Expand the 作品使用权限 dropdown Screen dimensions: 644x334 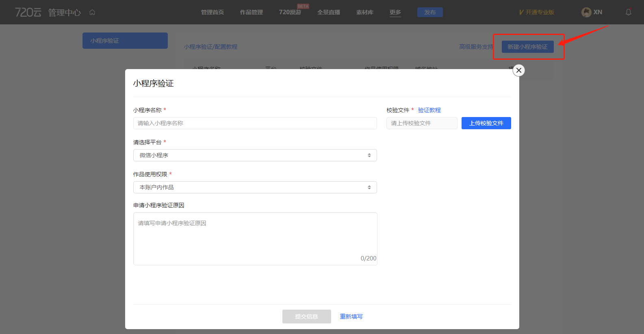[x=255, y=187]
